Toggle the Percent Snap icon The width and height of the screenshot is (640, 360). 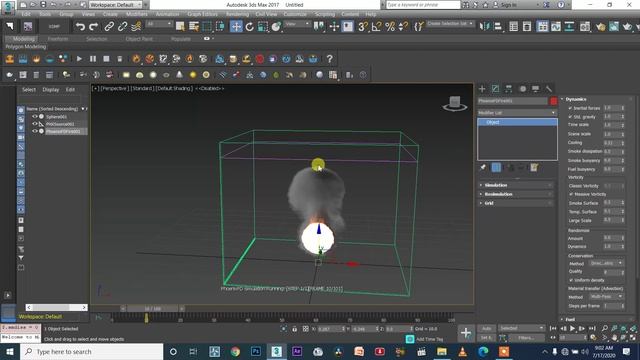(390, 27)
